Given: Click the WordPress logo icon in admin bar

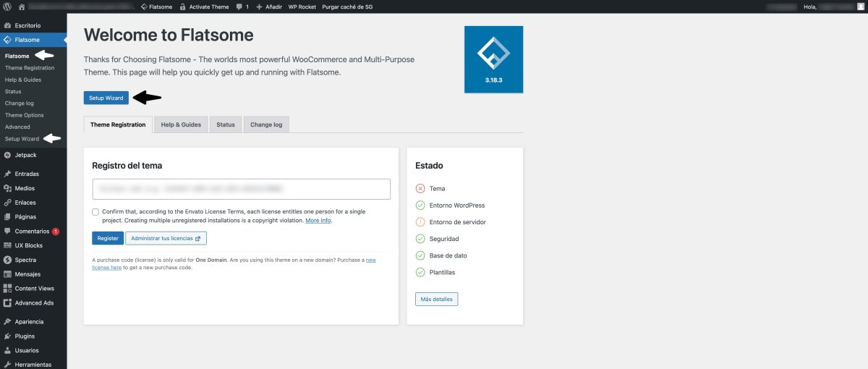Looking at the screenshot, I should [7, 7].
